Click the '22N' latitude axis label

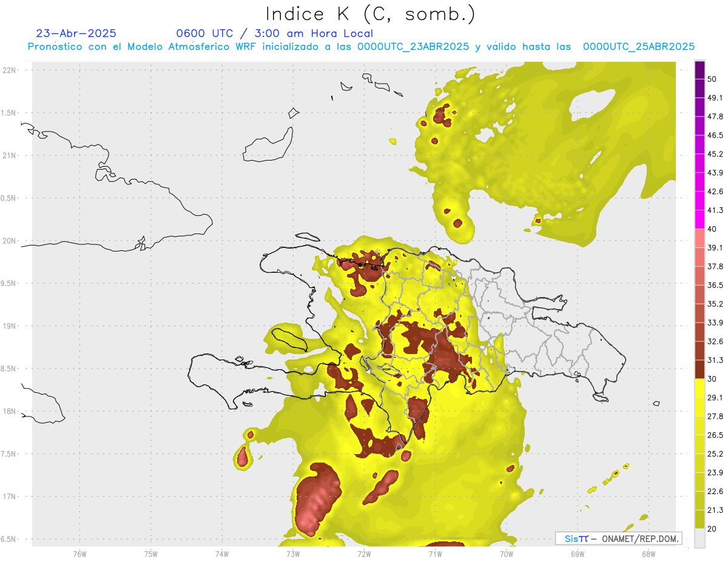[x=9, y=70]
